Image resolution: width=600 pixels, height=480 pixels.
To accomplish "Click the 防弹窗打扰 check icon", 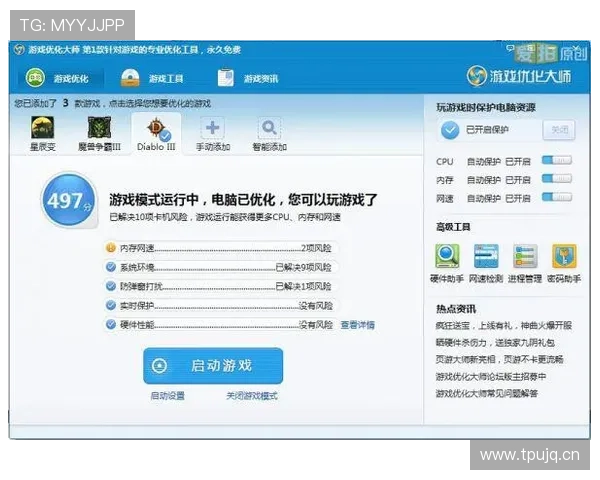I will click(111, 286).
